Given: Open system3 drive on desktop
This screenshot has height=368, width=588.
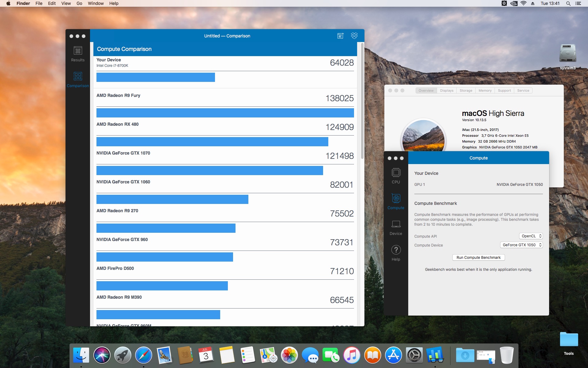Looking at the screenshot, I should (x=567, y=54).
